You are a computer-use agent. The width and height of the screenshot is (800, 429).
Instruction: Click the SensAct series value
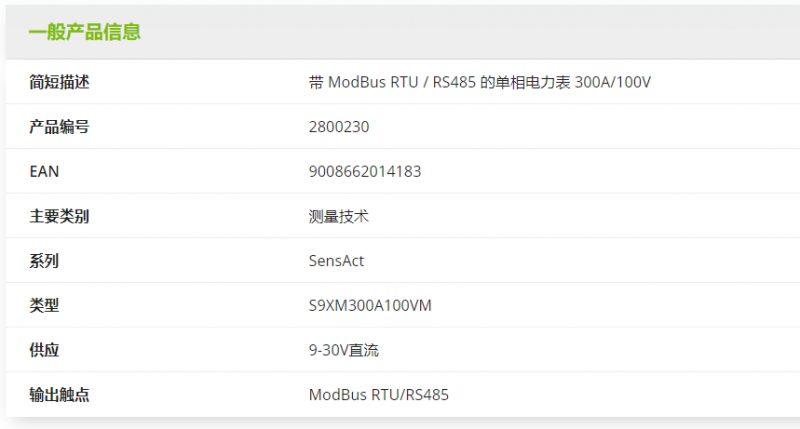pyautogui.click(x=336, y=261)
